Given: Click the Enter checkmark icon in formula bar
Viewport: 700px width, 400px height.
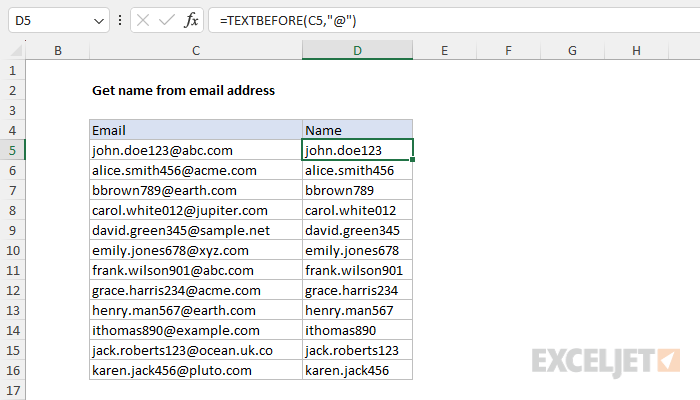Looking at the screenshot, I should pyautogui.click(x=167, y=21).
